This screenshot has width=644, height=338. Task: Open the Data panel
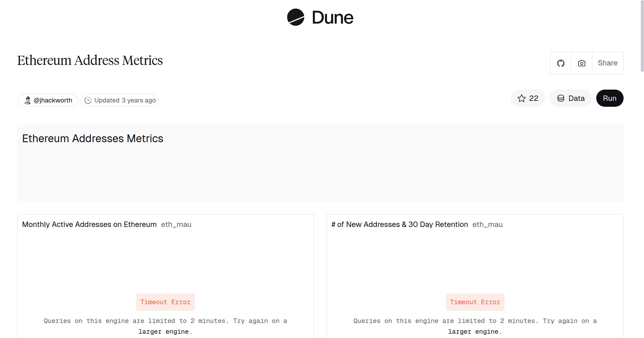[571, 98]
